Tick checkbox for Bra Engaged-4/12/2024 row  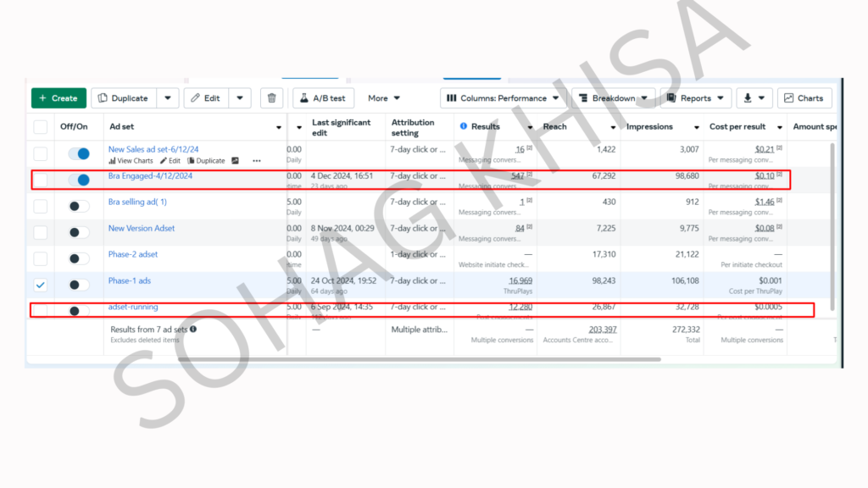(41, 180)
